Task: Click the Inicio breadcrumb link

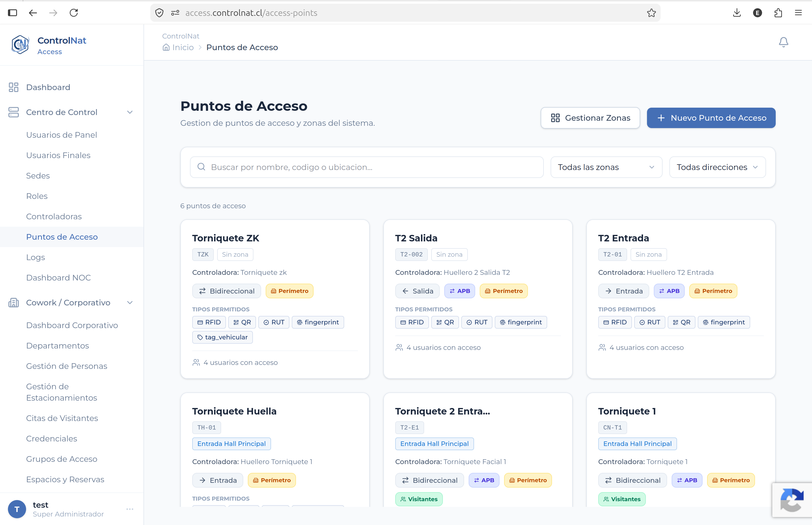Action: pos(183,47)
